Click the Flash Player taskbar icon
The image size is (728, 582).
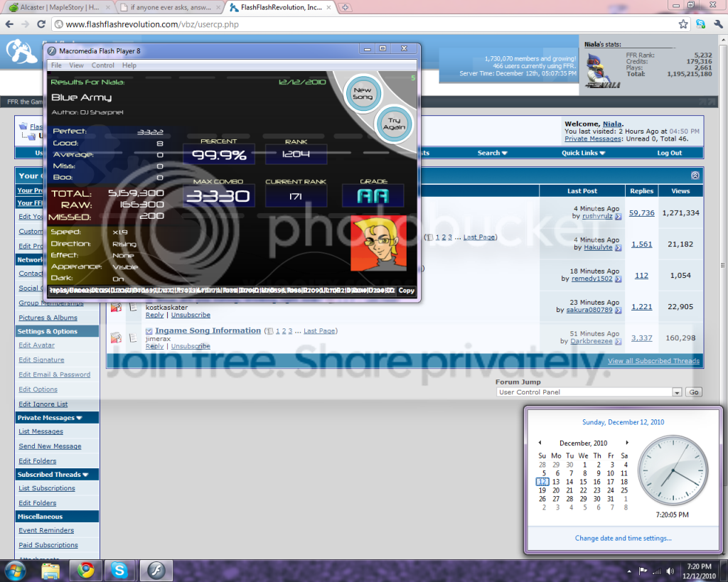click(156, 570)
